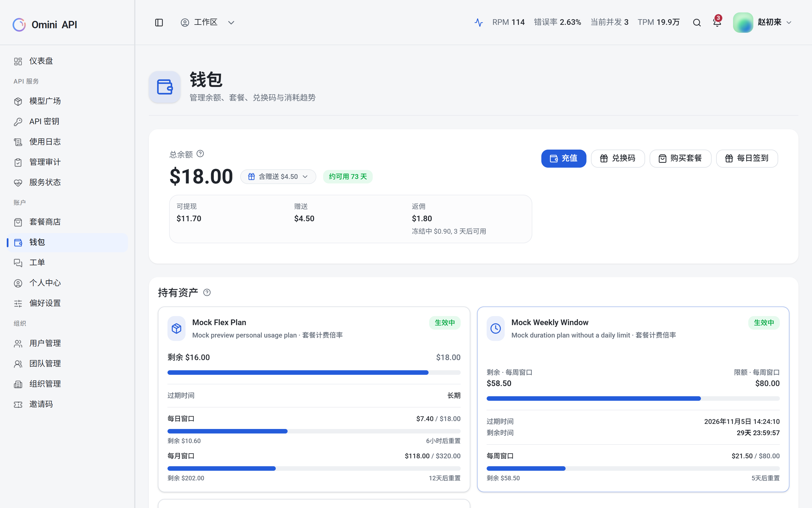Click the 充值 recharge button

pos(564,158)
